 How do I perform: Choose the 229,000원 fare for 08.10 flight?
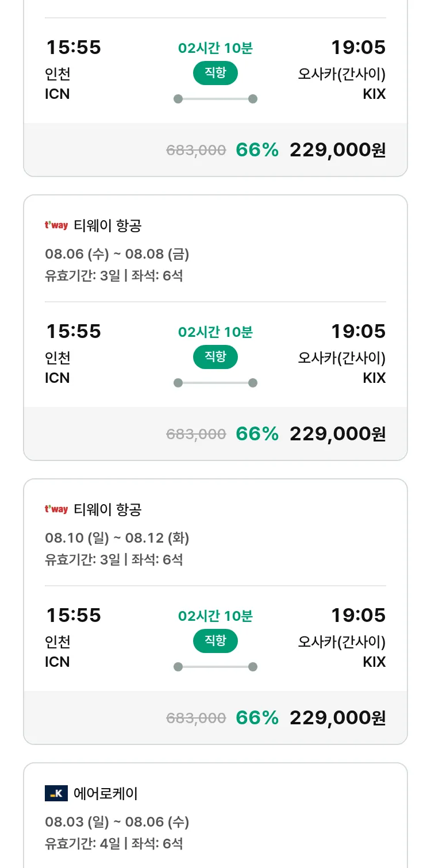point(338,718)
